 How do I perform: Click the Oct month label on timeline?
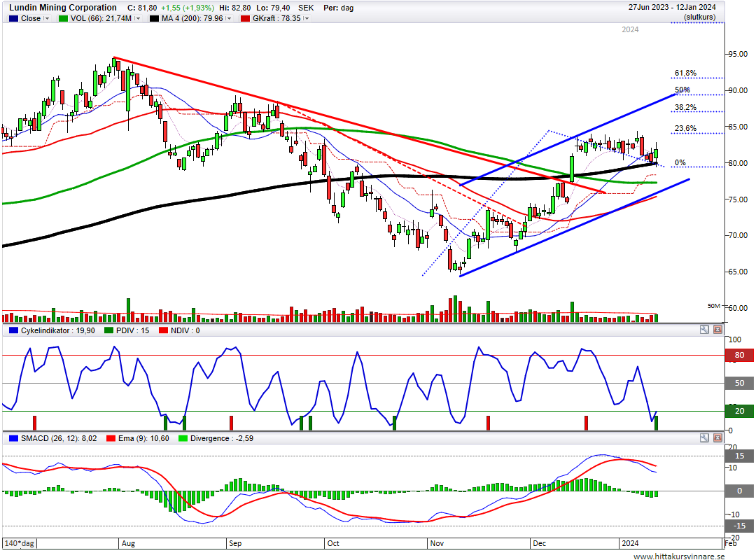pos(333,543)
